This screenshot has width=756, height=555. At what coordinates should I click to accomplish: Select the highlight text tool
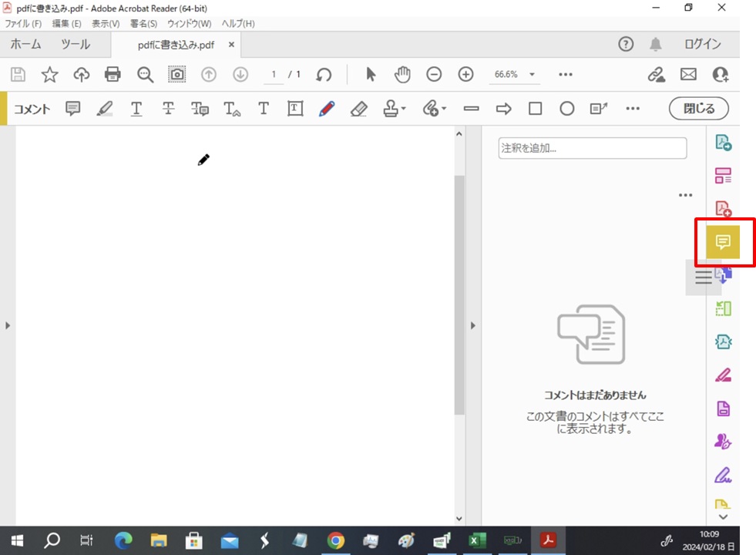(105, 109)
